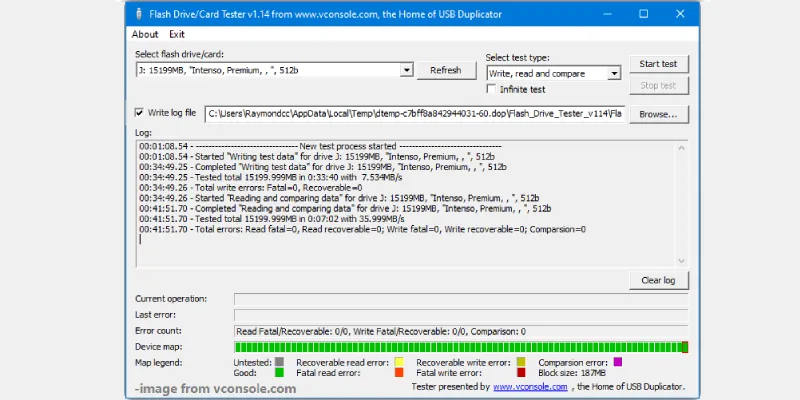Click the gray Untested legend swatch
Image resolution: width=800 pixels, height=400 pixels.
[279, 362]
